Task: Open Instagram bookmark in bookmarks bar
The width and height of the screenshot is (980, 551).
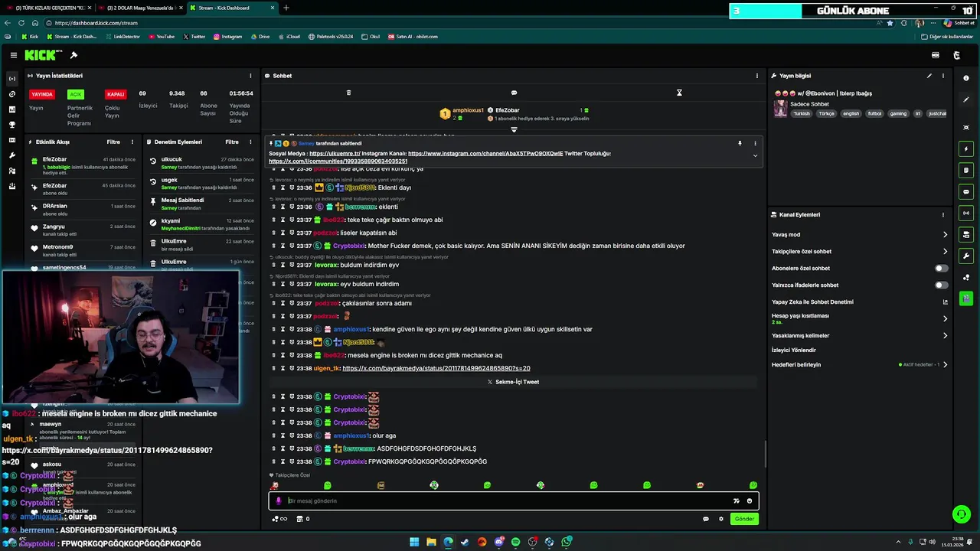Action: [228, 37]
